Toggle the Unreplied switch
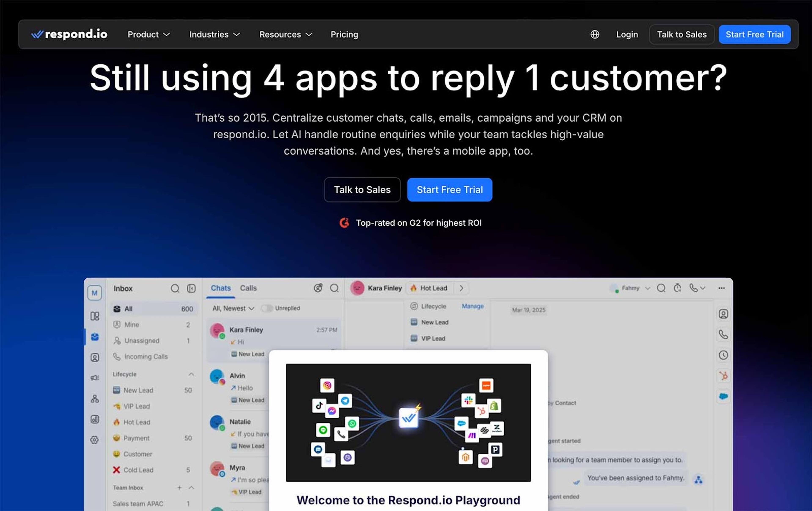The image size is (812, 511). [x=266, y=308]
